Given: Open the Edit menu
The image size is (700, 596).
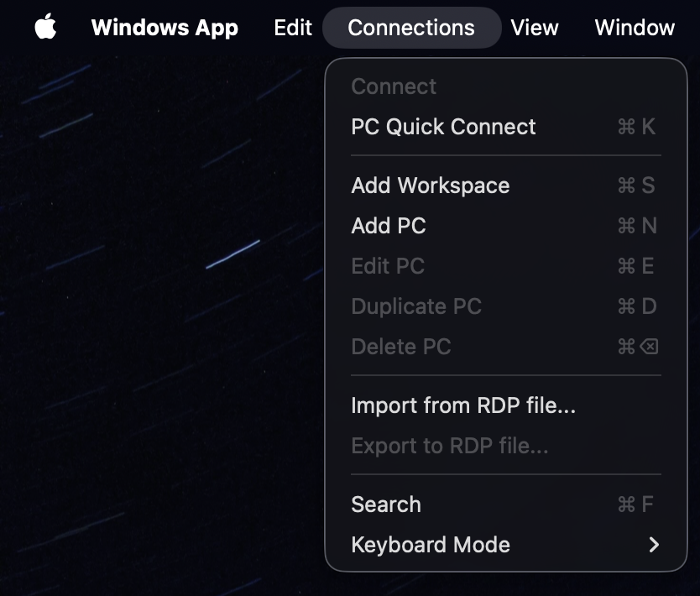Looking at the screenshot, I should click(293, 27).
